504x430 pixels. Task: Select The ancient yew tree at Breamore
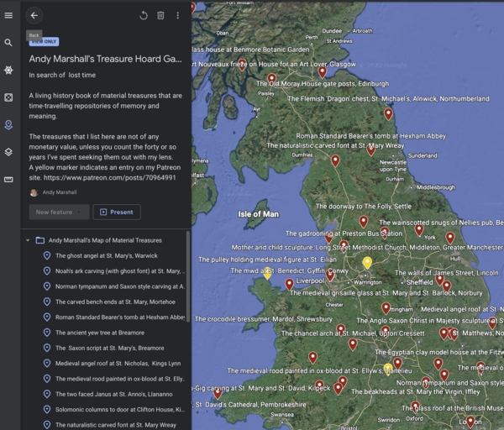click(x=100, y=333)
